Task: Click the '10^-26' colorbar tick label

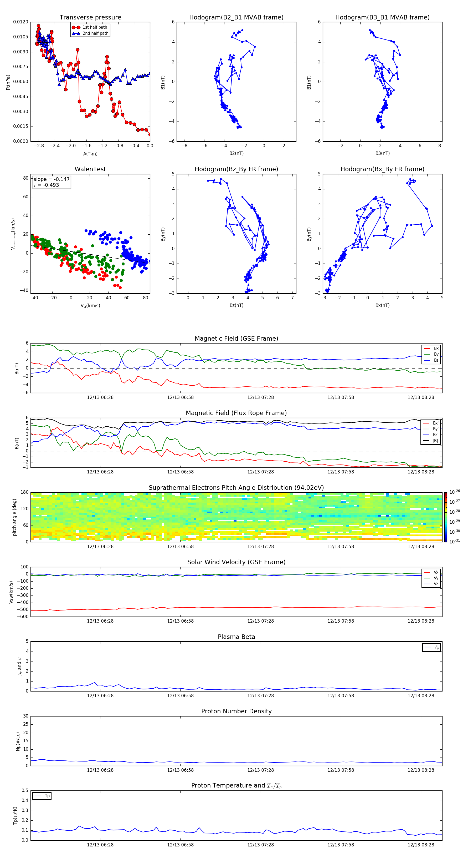Action: click(455, 492)
